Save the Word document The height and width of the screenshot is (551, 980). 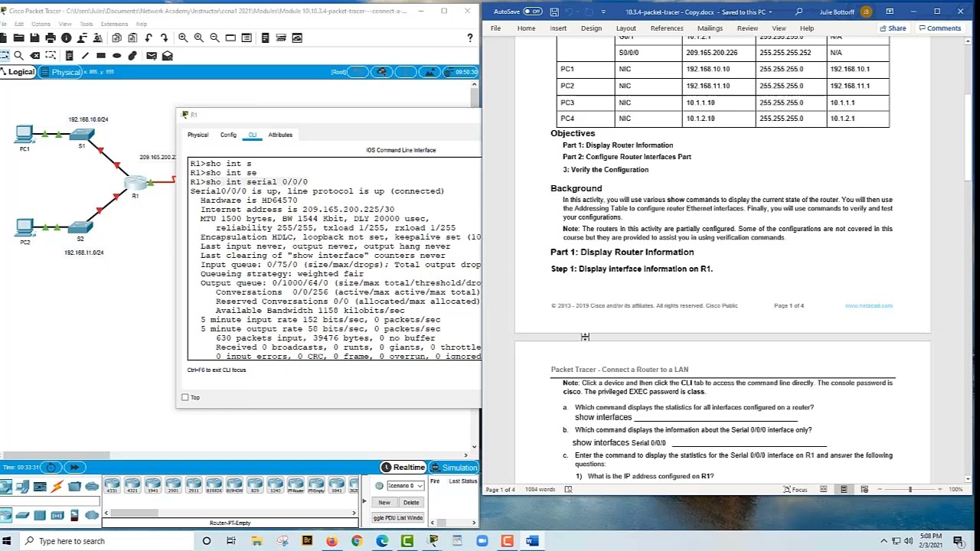coord(554,11)
